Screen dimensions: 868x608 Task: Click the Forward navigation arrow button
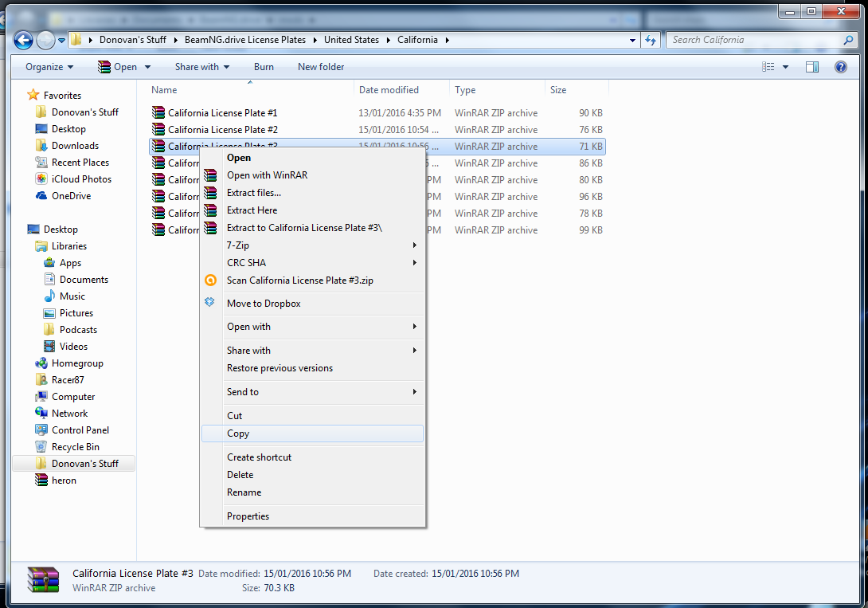pyautogui.click(x=45, y=40)
